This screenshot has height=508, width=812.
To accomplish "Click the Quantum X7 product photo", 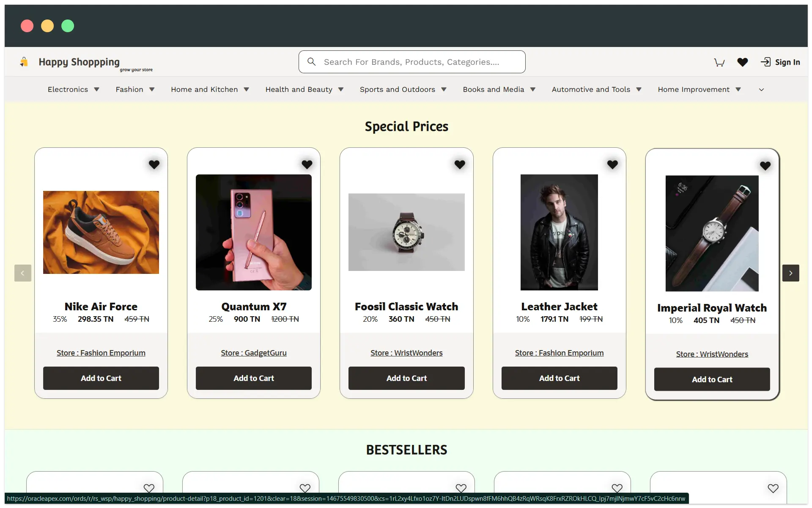I will coord(254,232).
